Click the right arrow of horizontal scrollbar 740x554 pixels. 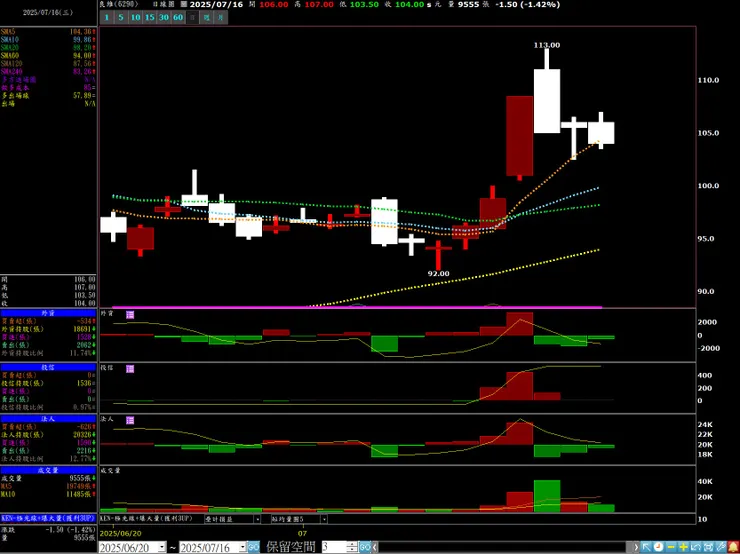point(635,547)
